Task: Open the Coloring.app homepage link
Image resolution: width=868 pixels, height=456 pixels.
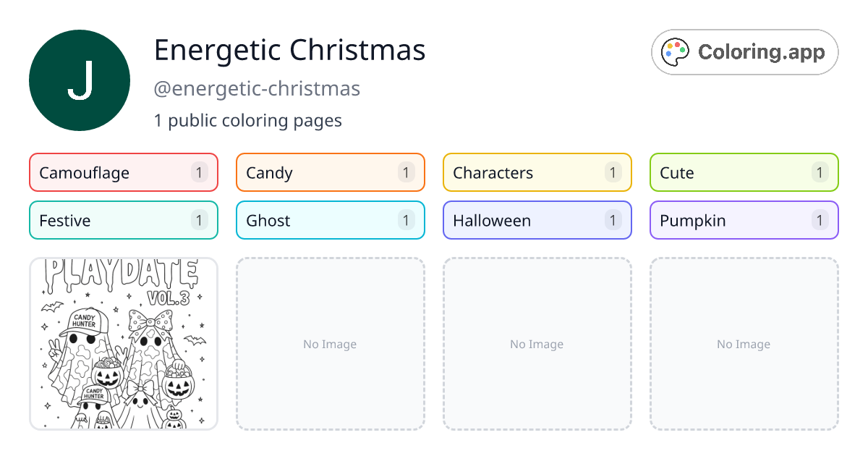Action: pyautogui.click(x=744, y=51)
